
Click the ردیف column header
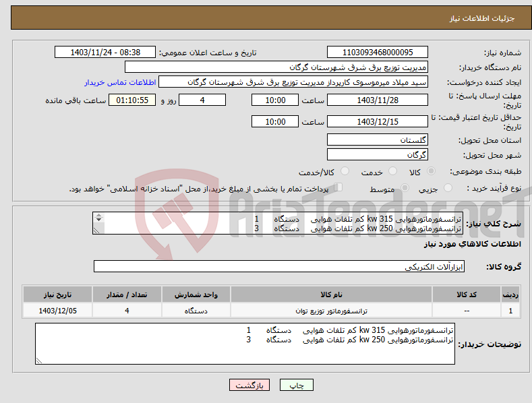(510, 294)
